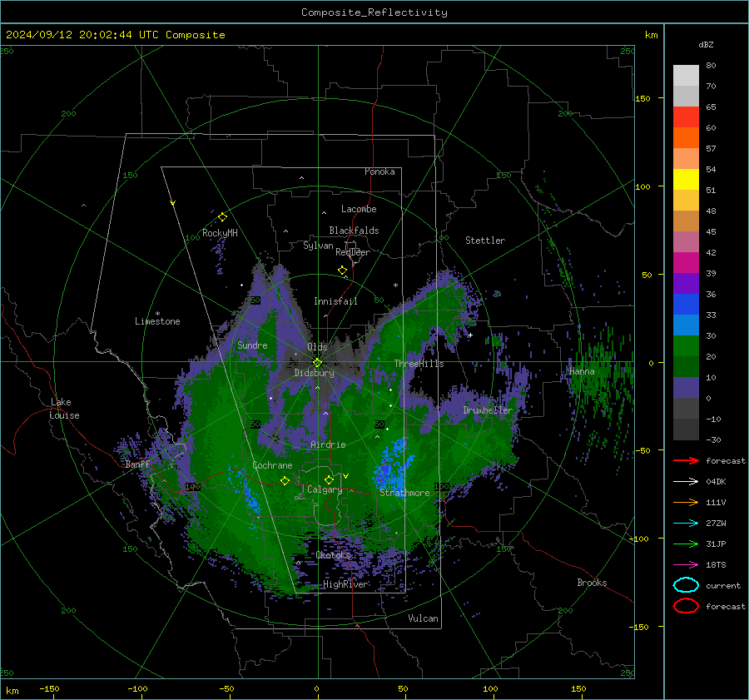Image resolution: width=749 pixels, height=700 pixels.
Task: Click the Strathmore town label
Action: (404, 493)
